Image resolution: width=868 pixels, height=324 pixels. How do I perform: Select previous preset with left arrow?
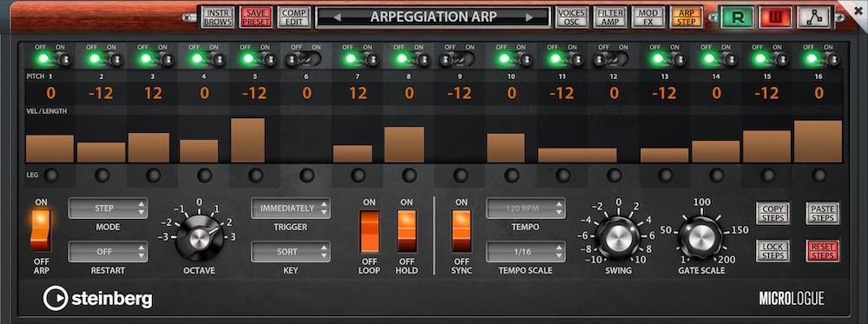point(337,17)
